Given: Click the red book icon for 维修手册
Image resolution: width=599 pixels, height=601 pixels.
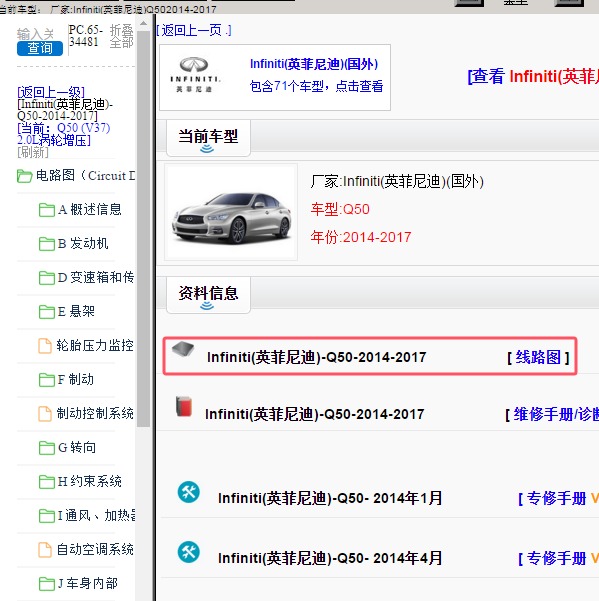Looking at the screenshot, I should point(184,406).
